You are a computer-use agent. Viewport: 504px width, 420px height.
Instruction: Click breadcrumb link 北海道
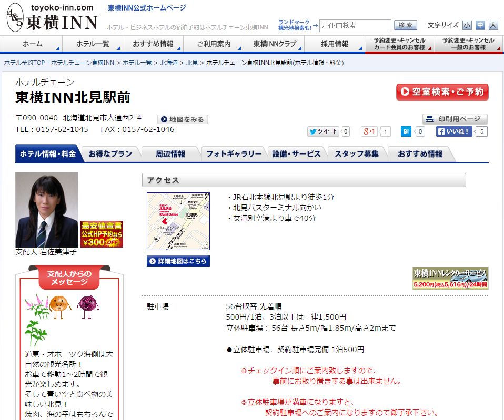[x=169, y=63]
